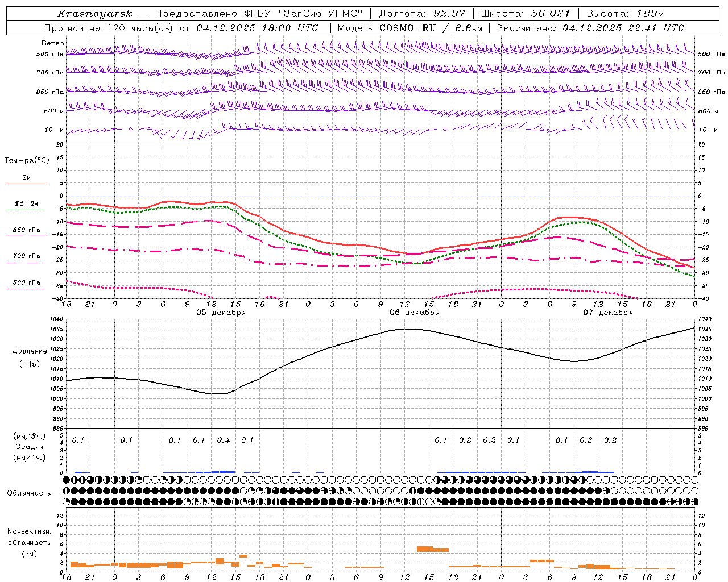
Task: Click the '850 гПа' entry in temperature legend
Action: pos(26,230)
